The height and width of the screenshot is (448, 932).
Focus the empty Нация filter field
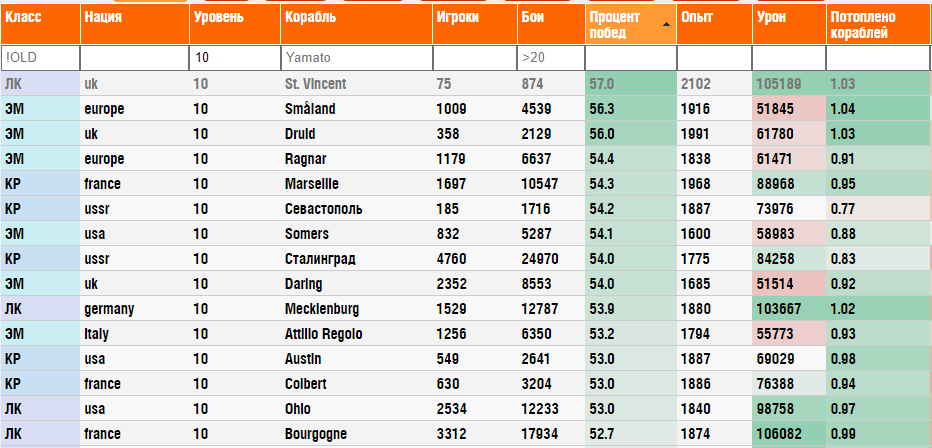[x=135, y=58]
